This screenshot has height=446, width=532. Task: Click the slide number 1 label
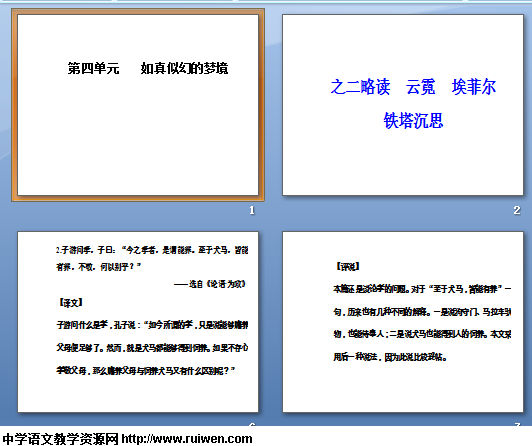252,211
